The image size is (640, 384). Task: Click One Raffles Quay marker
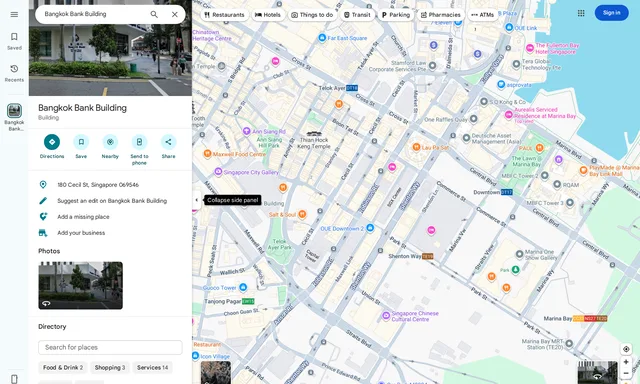point(473,119)
